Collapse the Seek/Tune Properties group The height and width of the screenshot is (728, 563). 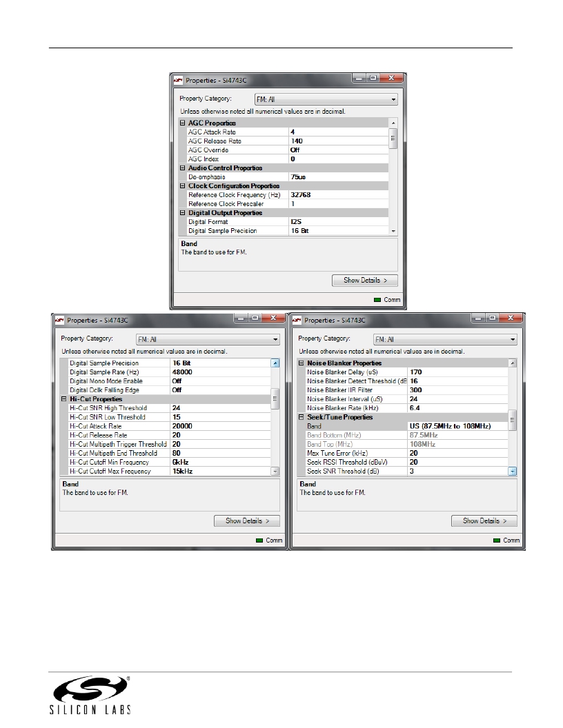tap(301, 417)
